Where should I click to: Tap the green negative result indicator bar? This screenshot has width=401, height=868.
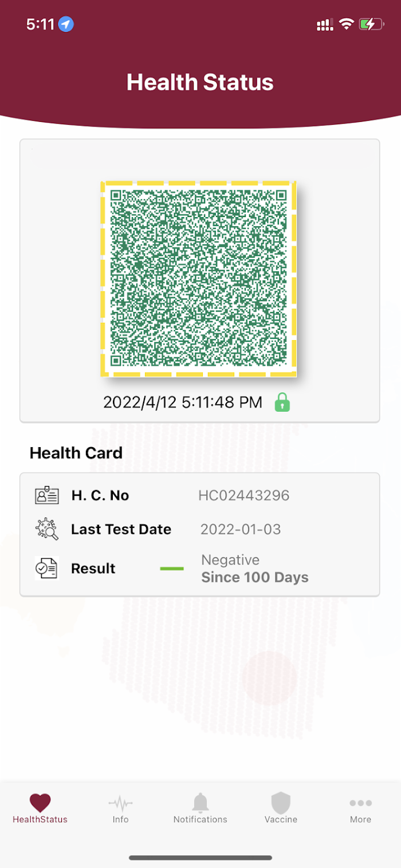click(172, 569)
